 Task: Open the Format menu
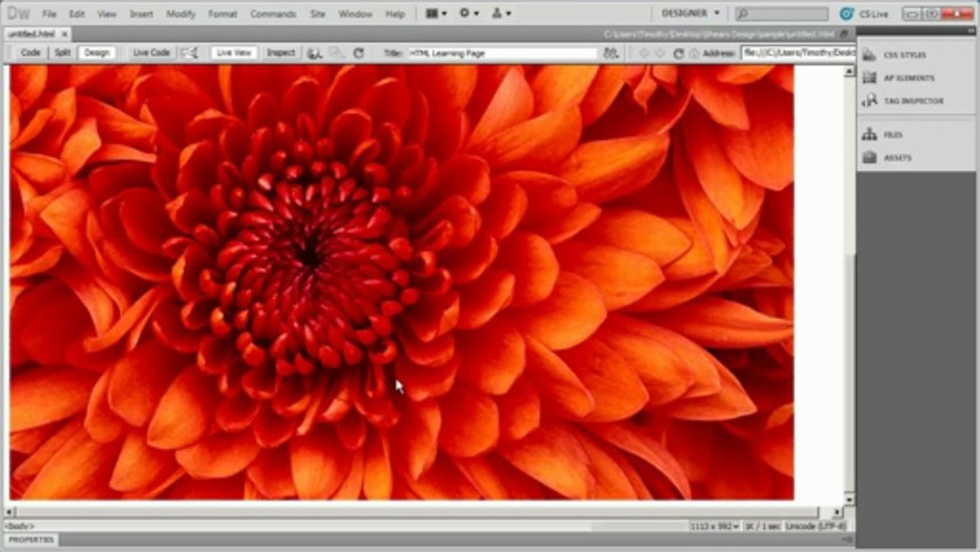click(x=222, y=14)
